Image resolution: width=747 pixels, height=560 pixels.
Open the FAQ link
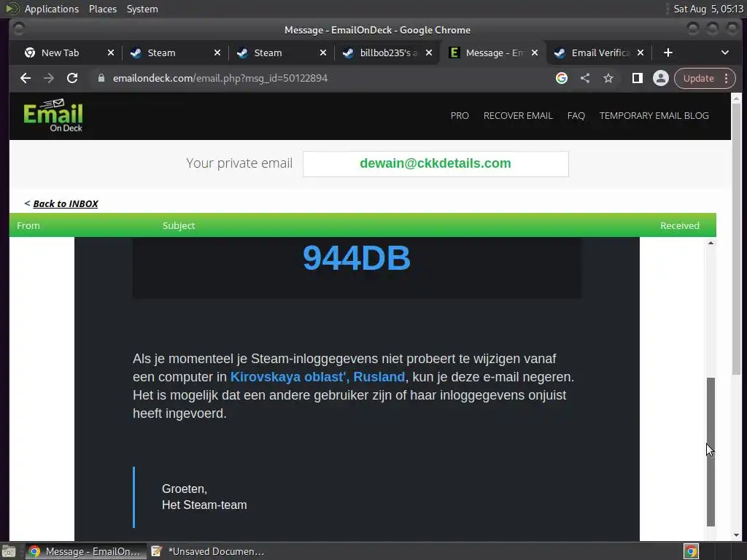tap(576, 116)
